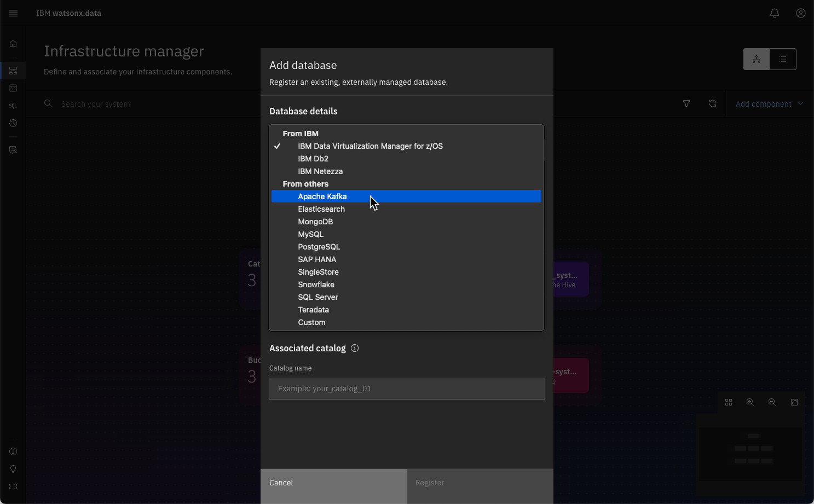
Task: Click the search magnifier icon
Action: pos(48,103)
